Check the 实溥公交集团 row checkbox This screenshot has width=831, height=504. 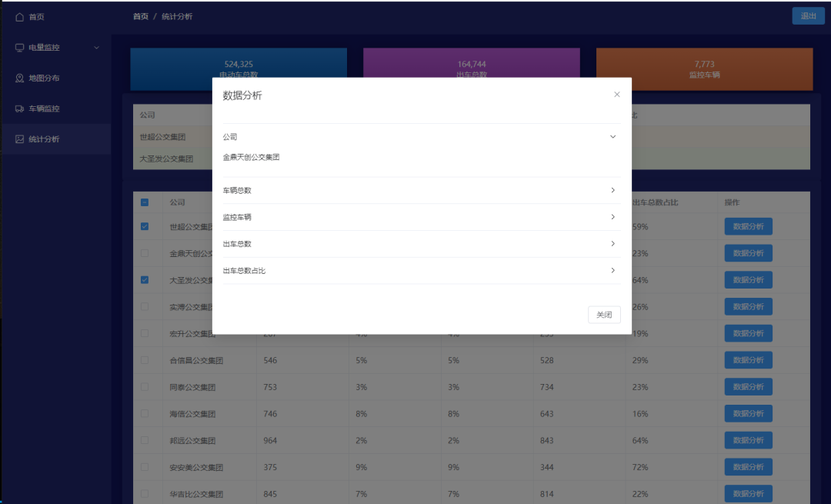pos(145,307)
